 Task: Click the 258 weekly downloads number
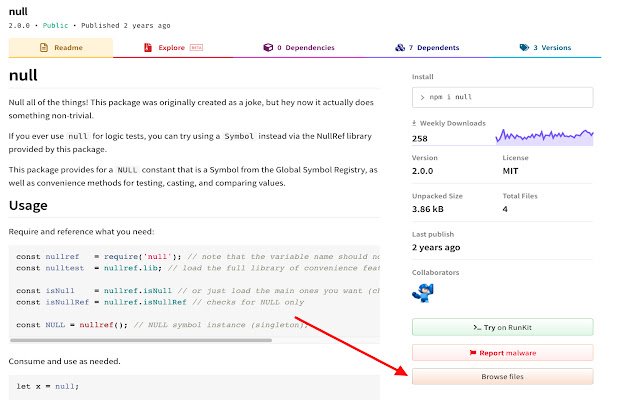420,139
